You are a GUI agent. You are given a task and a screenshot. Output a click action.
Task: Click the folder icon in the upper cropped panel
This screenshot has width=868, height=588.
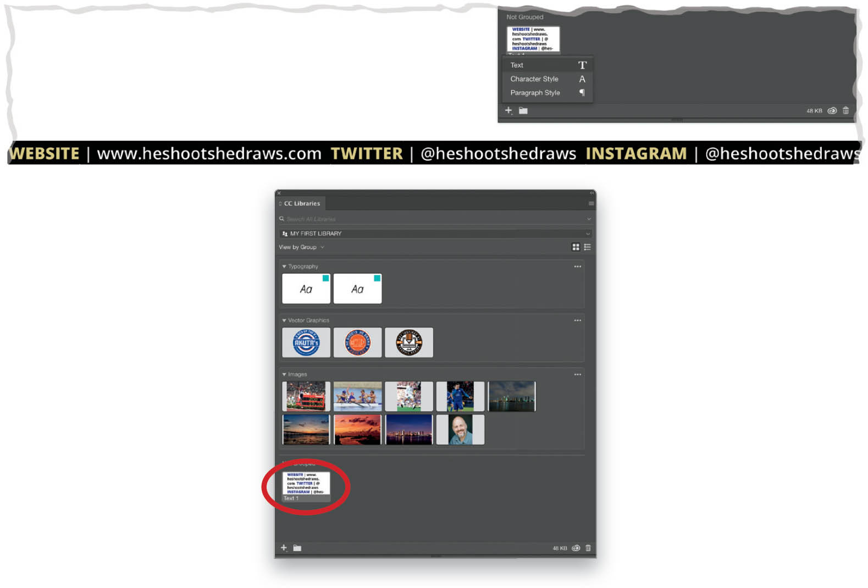point(523,110)
